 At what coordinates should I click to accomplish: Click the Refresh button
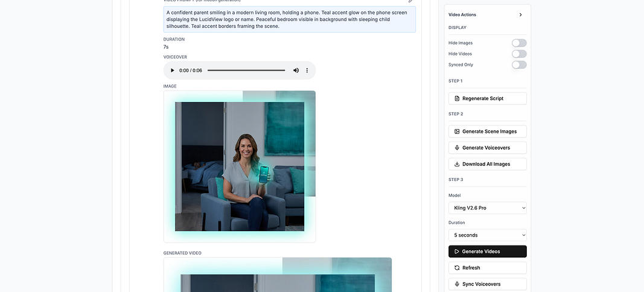(488, 268)
